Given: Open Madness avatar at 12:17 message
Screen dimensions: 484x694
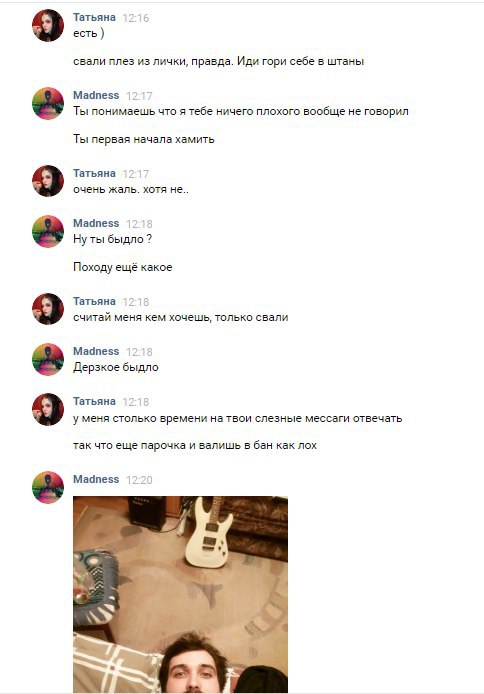Looking at the screenshot, I should click(x=48, y=104).
